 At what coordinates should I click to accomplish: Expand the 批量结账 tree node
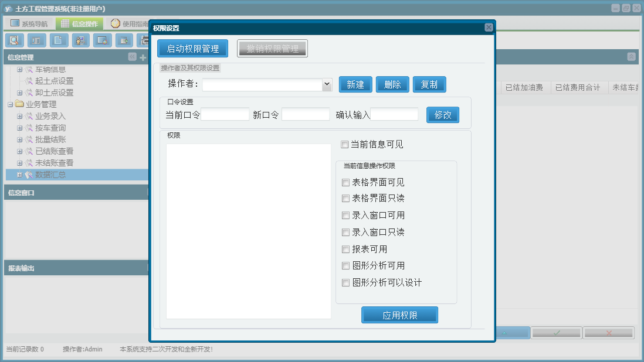point(19,140)
